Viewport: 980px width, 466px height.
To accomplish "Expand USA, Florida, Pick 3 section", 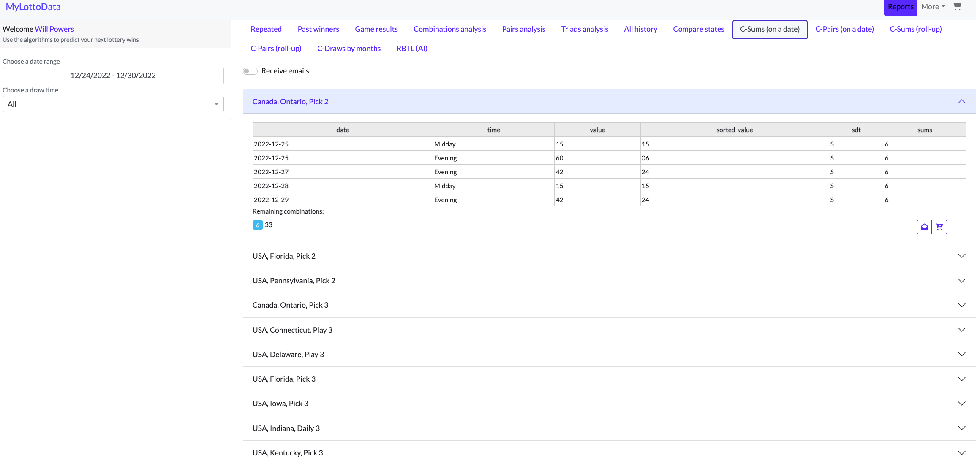I will pyautogui.click(x=609, y=379).
